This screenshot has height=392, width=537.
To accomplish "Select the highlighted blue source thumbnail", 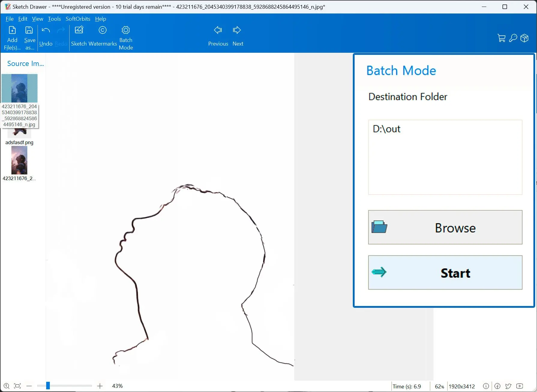I will point(19,88).
